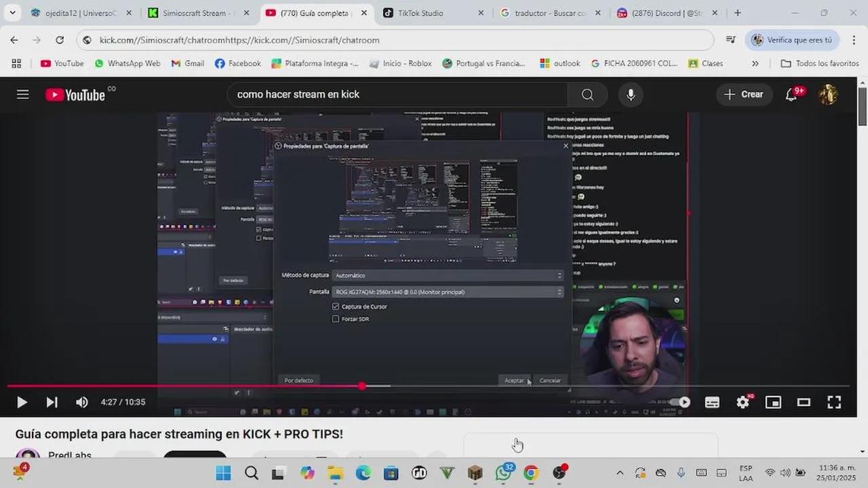Open the WhatsApp Web bookmark
Viewport: 868px width, 488px height.
127,63
